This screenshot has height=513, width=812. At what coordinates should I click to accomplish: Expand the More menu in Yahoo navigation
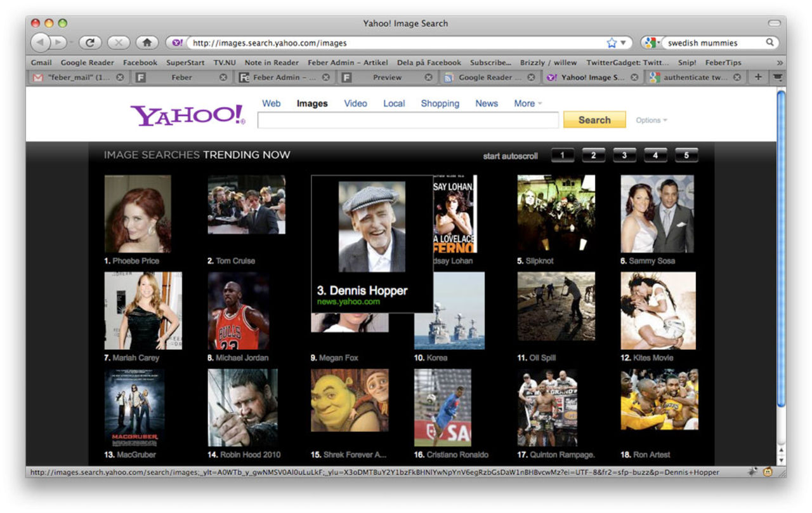point(526,103)
